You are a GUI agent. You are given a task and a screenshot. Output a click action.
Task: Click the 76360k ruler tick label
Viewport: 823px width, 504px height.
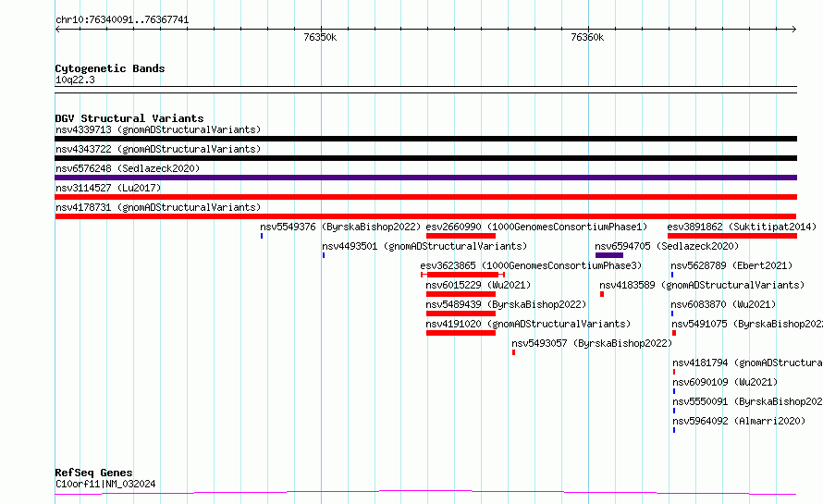[x=587, y=37]
